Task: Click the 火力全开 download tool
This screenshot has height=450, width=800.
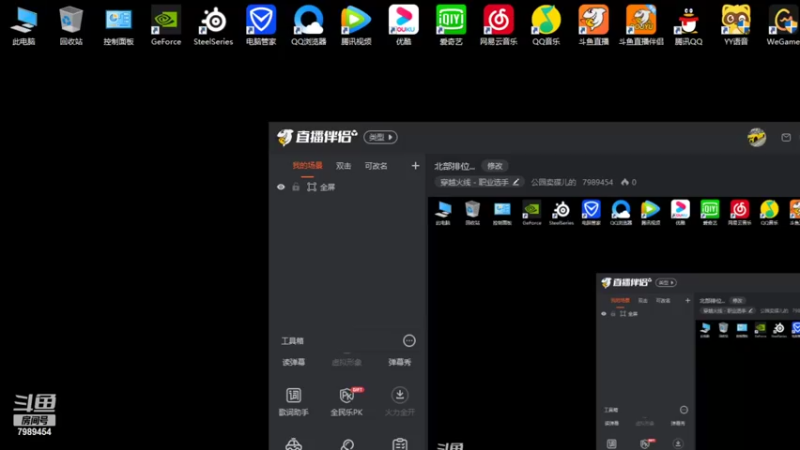Action: [399, 402]
